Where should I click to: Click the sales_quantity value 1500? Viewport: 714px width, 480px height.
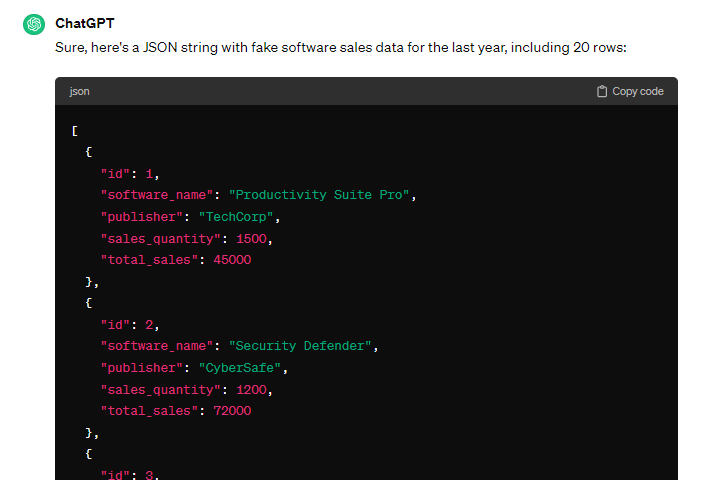(x=251, y=239)
